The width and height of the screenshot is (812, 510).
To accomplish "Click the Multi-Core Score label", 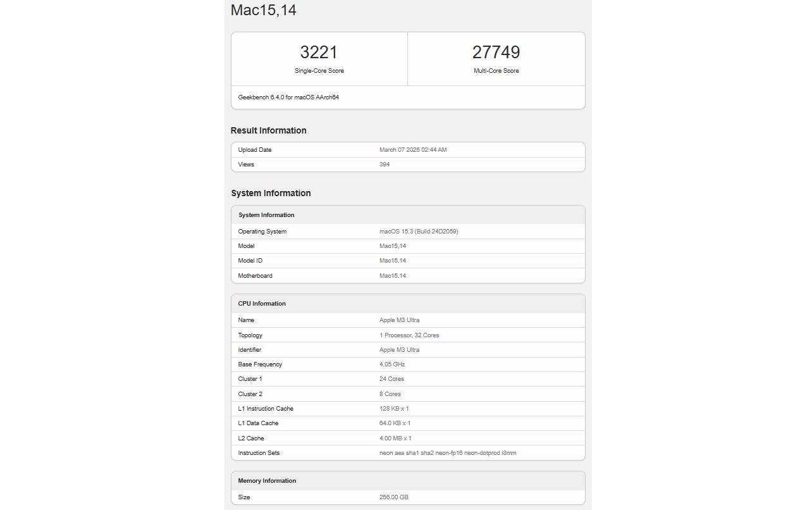I will pyautogui.click(x=496, y=71).
